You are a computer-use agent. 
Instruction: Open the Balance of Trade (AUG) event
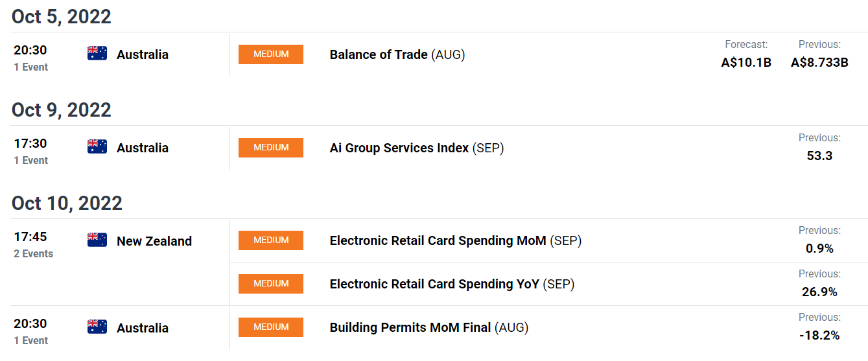(397, 54)
